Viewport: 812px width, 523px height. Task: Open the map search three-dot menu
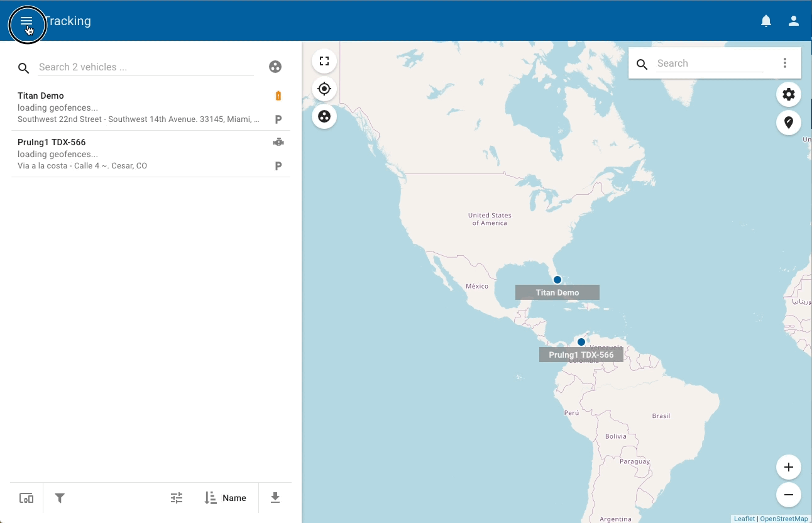785,63
